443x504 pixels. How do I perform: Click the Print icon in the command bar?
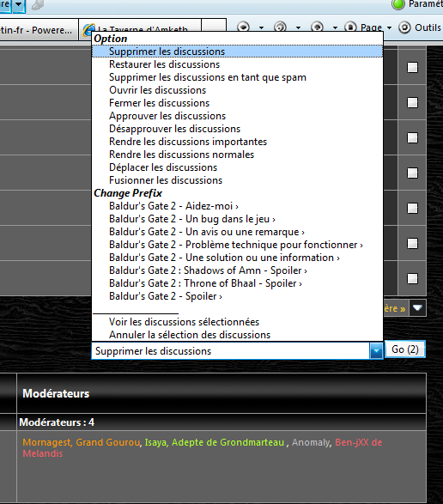coord(318,27)
